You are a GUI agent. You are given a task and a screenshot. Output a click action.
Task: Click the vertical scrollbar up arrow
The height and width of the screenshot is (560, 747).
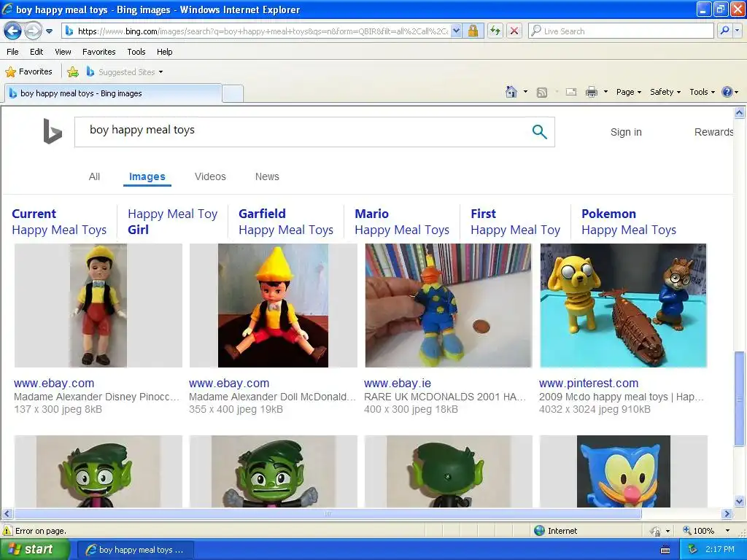click(x=740, y=112)
